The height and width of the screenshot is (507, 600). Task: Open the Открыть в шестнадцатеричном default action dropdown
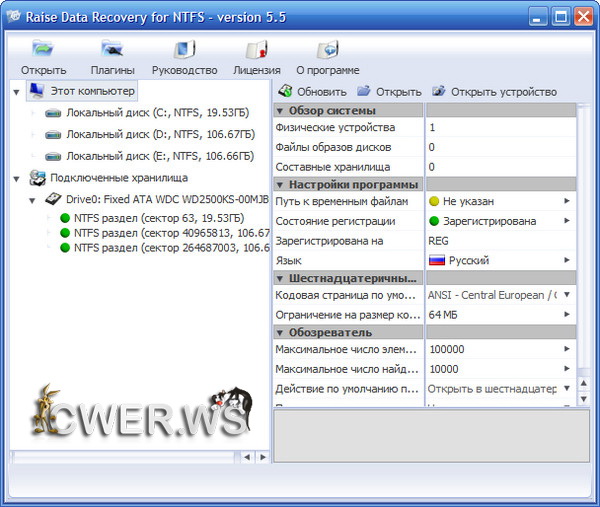pyautogui.click(x=567, y=388)
